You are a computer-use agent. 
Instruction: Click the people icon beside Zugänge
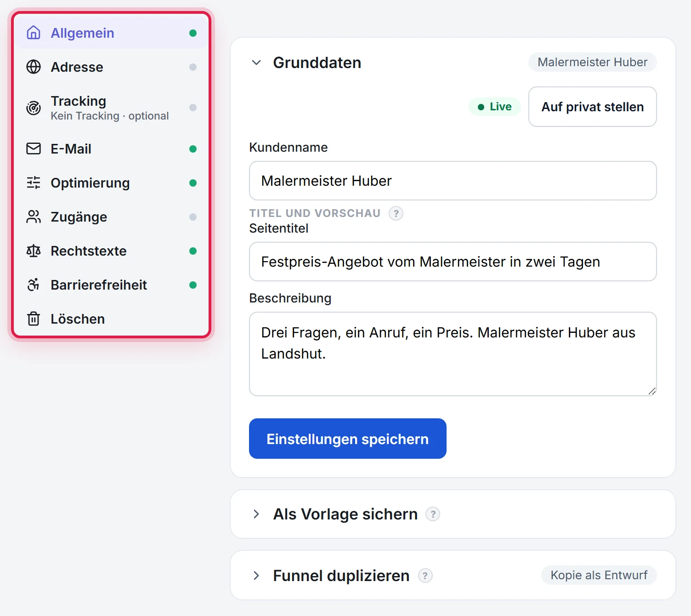[34, 217]
